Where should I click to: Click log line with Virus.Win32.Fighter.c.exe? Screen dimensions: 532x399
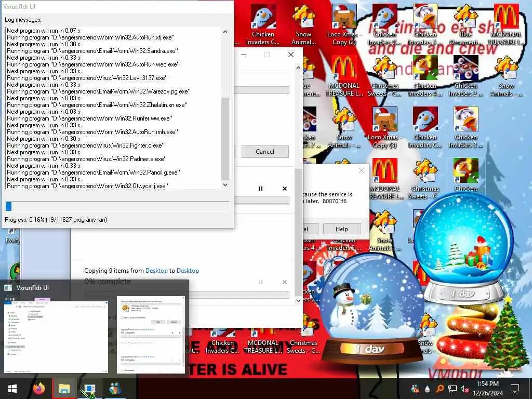(x=86, y=145)
